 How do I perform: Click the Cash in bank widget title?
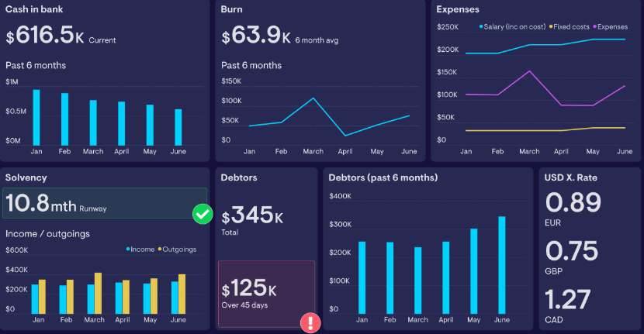(34, 9)
